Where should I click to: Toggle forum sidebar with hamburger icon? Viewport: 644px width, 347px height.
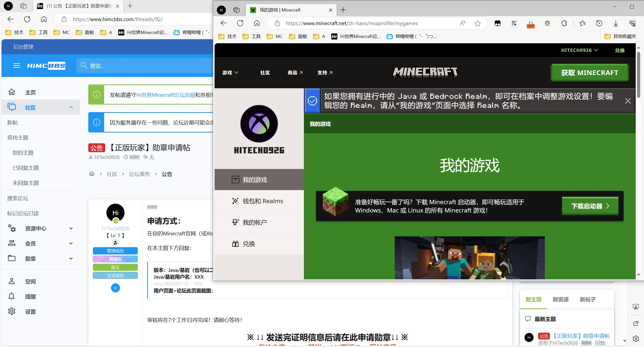(16, 65)
